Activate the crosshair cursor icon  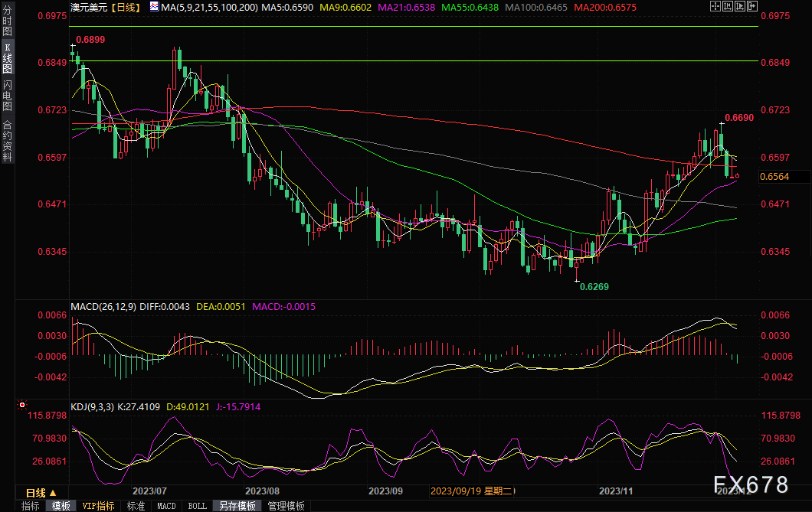click(715, 6)
